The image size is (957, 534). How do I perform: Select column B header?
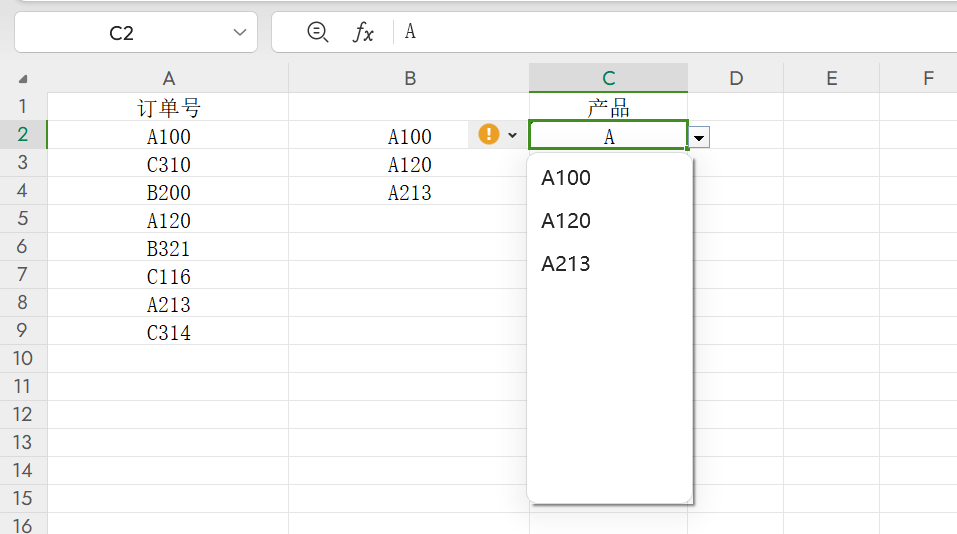pyautogui.click(x=409, y=78)
